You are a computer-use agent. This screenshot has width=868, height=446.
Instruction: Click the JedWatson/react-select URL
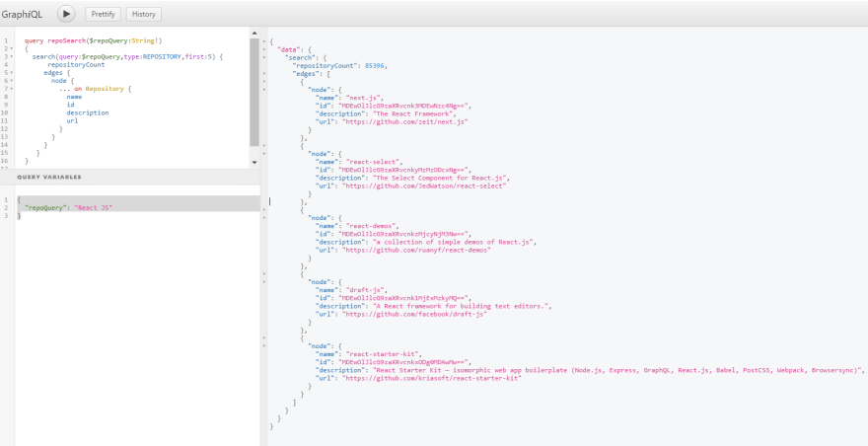[x=424, y=186]
